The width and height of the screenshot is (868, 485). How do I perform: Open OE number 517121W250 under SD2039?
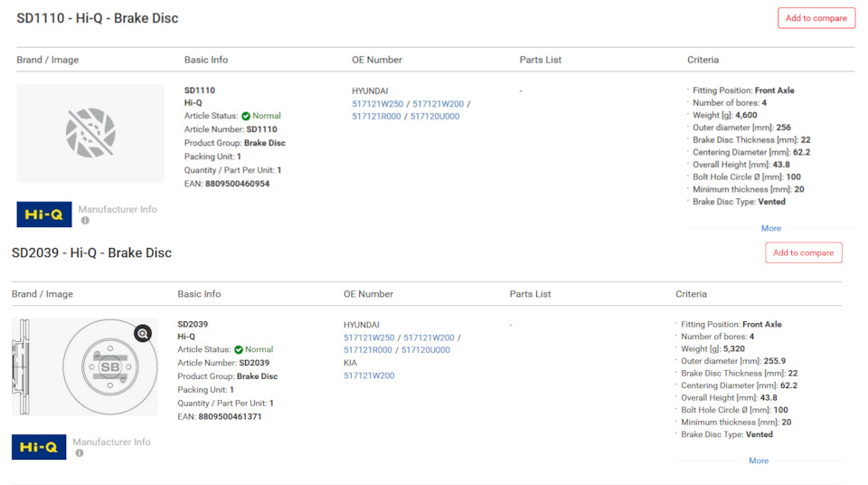[x=369, y=338]
